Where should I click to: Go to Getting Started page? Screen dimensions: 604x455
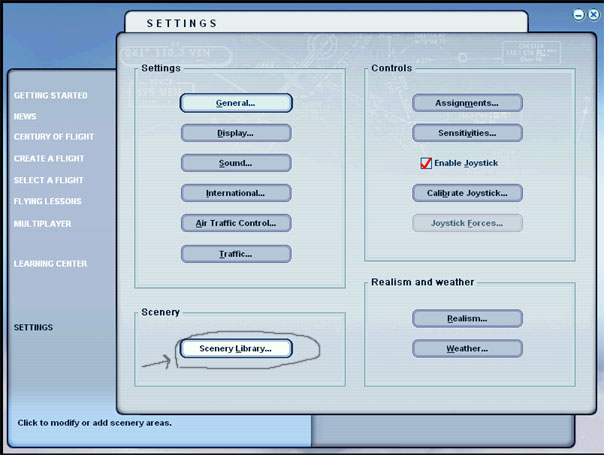pyautogui.click(x=50, y=96)
